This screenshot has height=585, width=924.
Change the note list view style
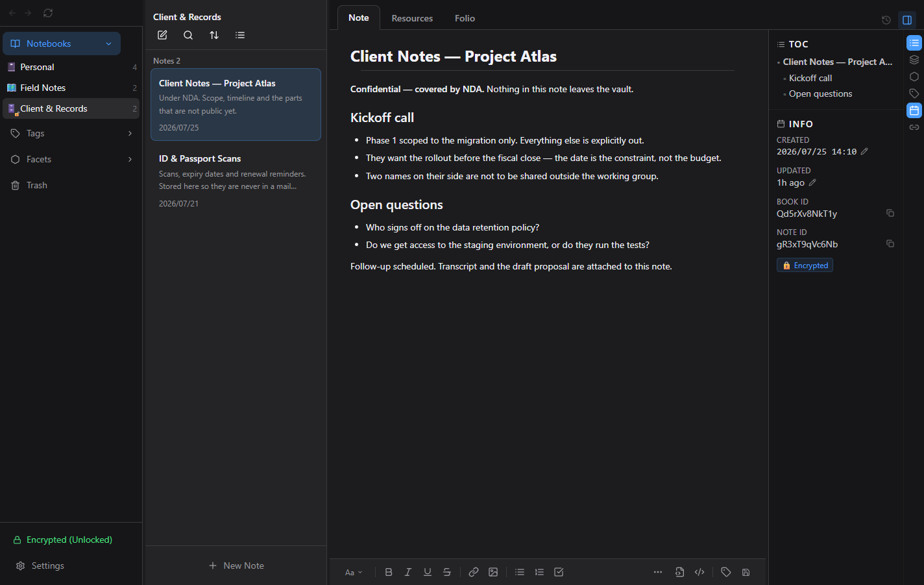240,35
